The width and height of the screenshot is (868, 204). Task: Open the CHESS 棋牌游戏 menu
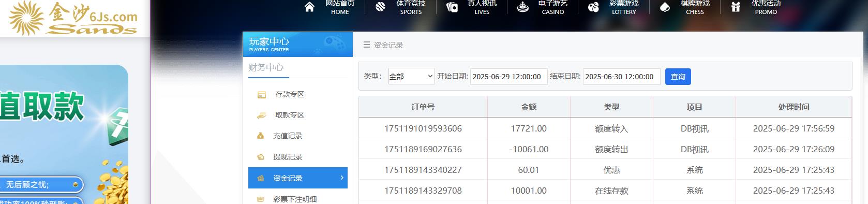pyautogui.click(x=695, y=7)
